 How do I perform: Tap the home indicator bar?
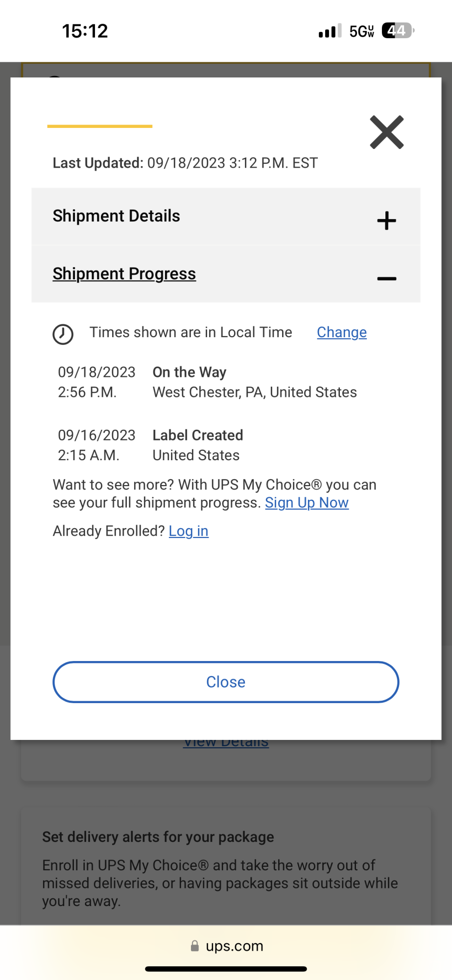(226, 969)
